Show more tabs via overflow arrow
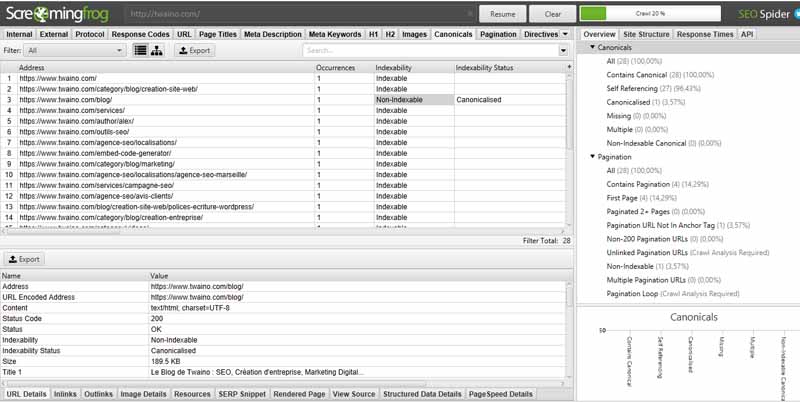 tap(565, 34)
